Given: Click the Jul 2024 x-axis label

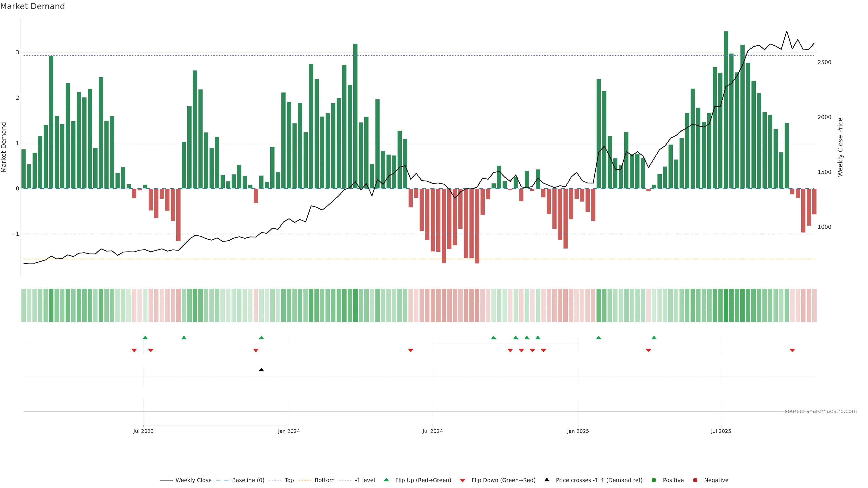Looking at the screenshot, I should click(432, 431).
